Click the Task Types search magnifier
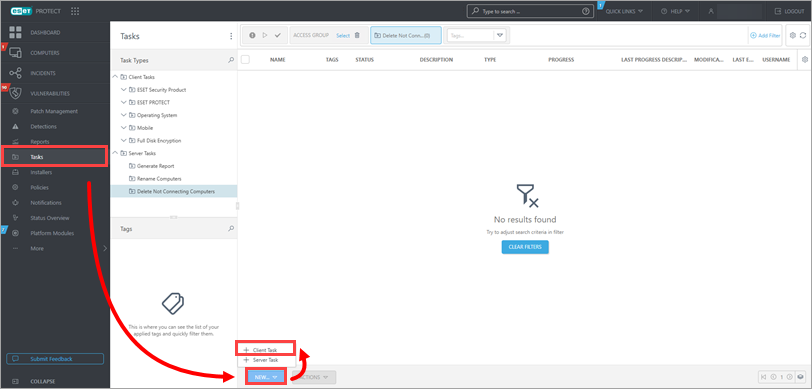This screenshot has height=389, width=812. (231, 60)
